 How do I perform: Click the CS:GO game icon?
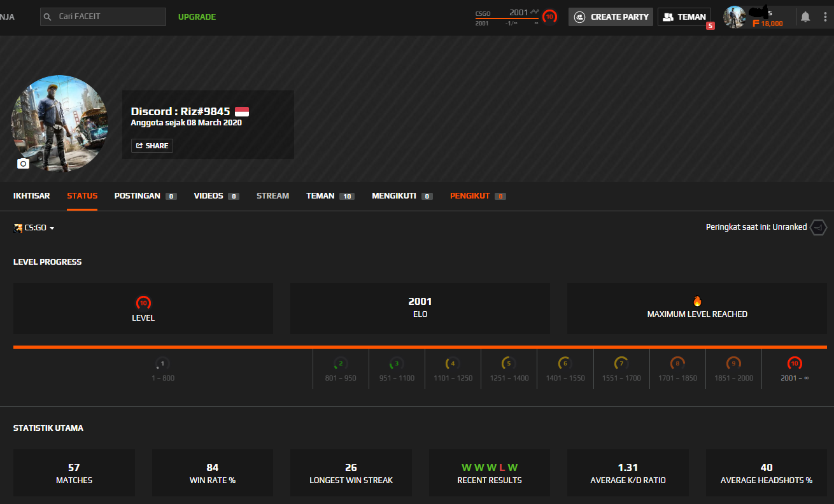coord(18,228)
